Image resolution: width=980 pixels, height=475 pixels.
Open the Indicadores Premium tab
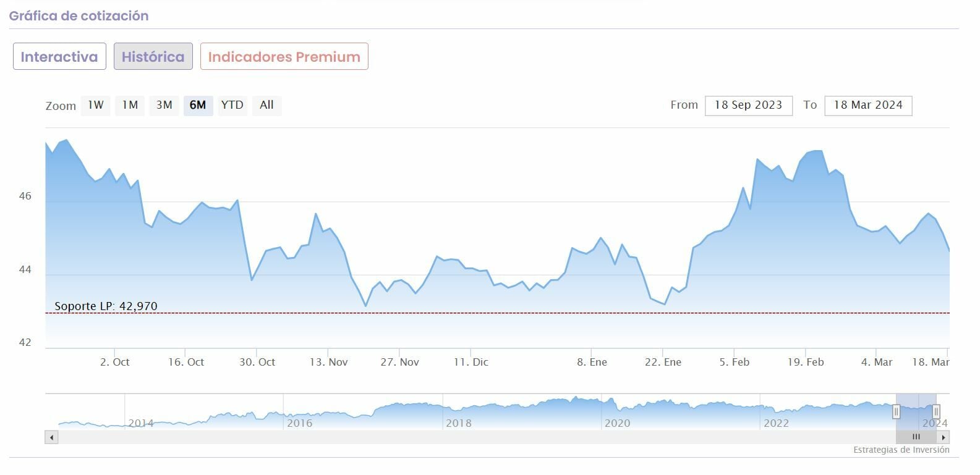[x=284, y=57]
